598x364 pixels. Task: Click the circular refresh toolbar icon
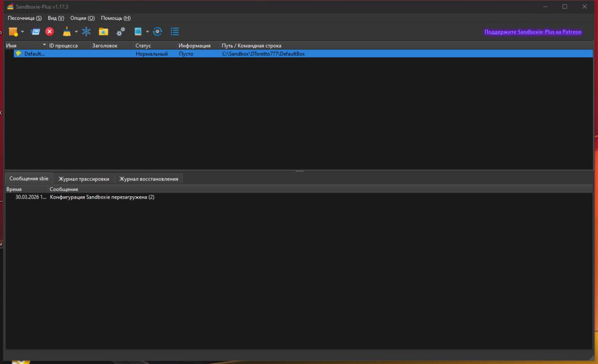(x=157, y=32)
